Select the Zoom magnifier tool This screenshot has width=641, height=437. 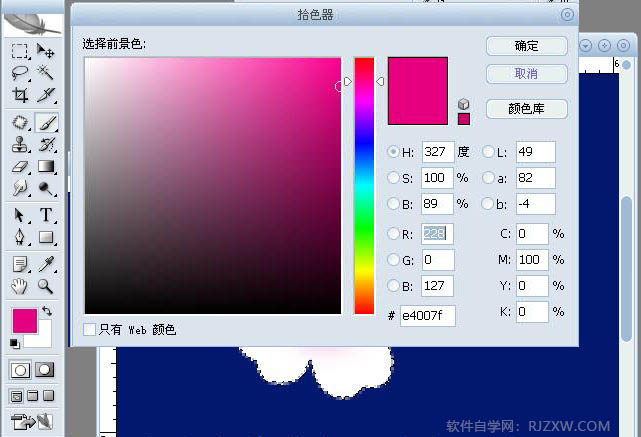(x=46, y=286)
